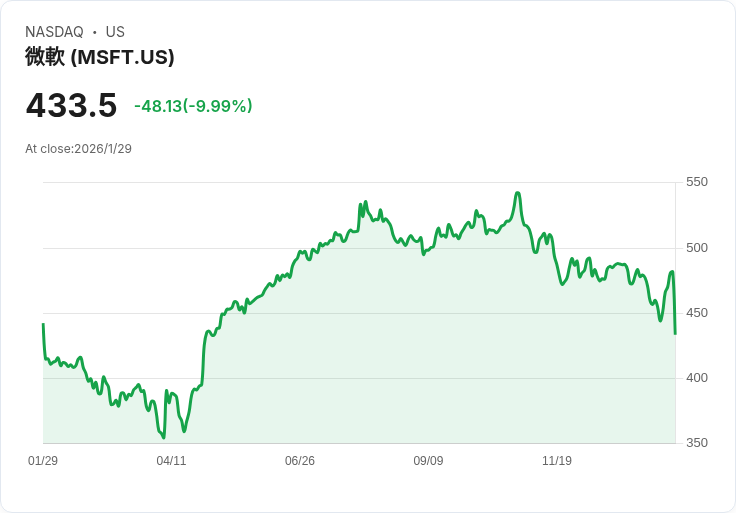
Task: Click the leftmost starting point of the price line
Action: tap(43, 324)
